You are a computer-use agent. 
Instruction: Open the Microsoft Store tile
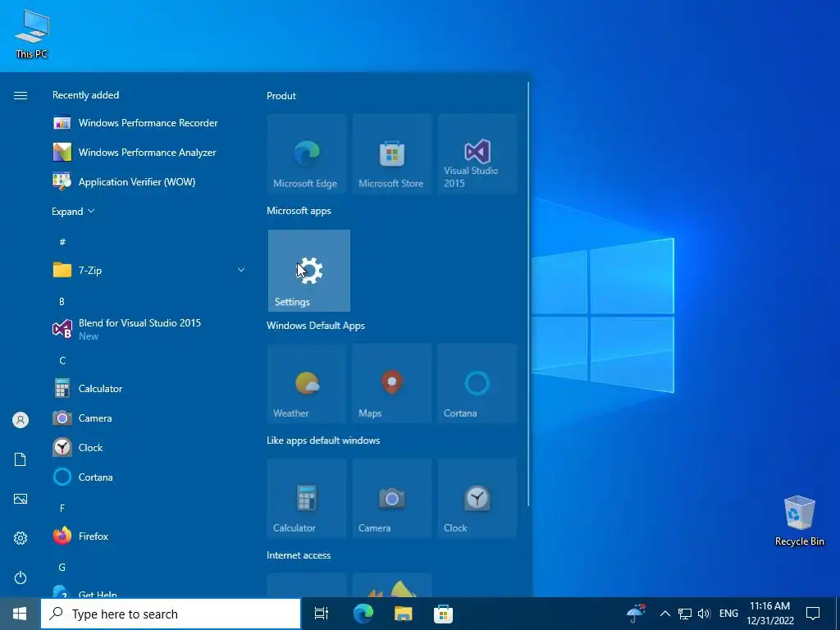(x=391, y=153)
